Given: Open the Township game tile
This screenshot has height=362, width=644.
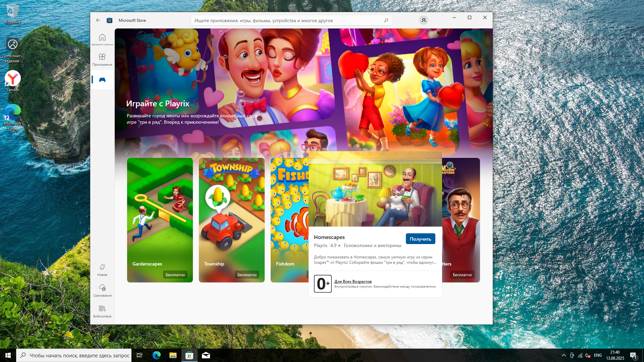Looking at the screenshot, I should tap(231, 215).
